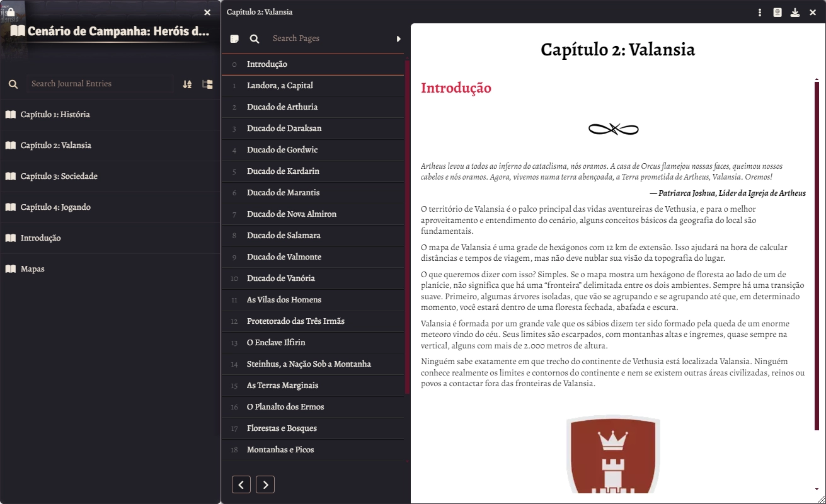Open Capítulo 3: Sociedade journal entry
This screenshot has width=826, height=504.
point(110,176)
